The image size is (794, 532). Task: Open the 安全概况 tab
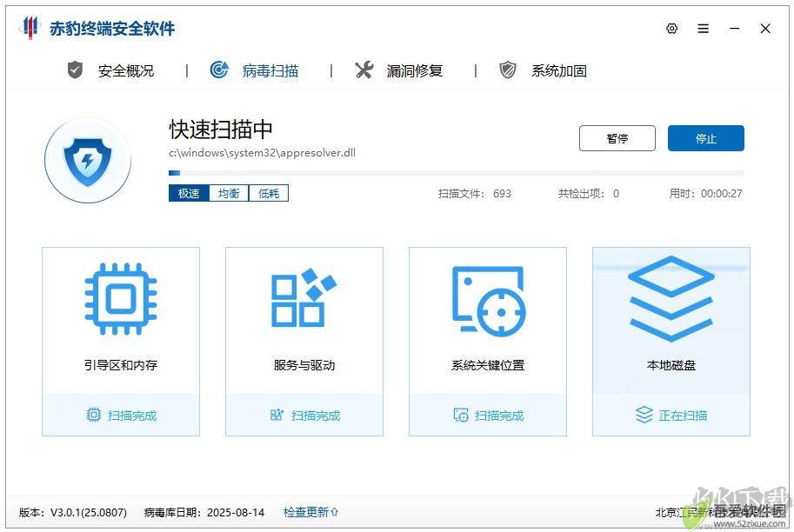pyautogui.click(x=126, y=71)
